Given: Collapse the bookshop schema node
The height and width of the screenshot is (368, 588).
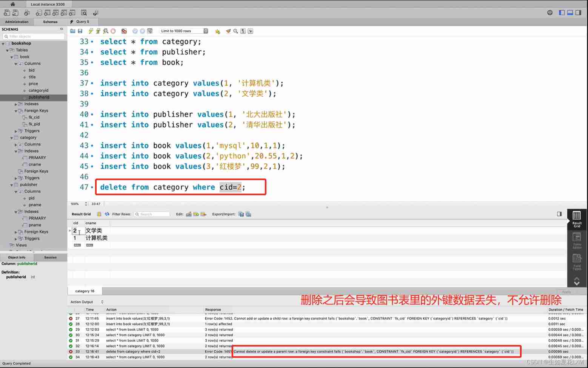Looking at the screenshot, I should [3, 43].
